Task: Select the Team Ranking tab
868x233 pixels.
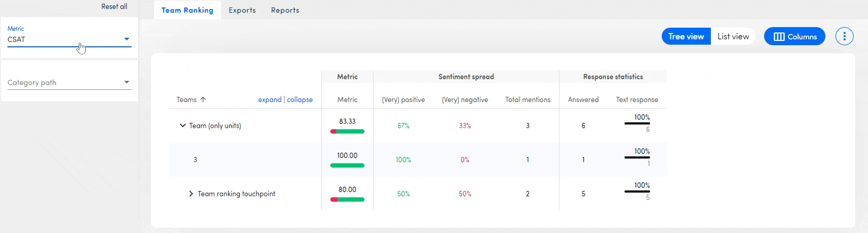Action: coord(187,10)
